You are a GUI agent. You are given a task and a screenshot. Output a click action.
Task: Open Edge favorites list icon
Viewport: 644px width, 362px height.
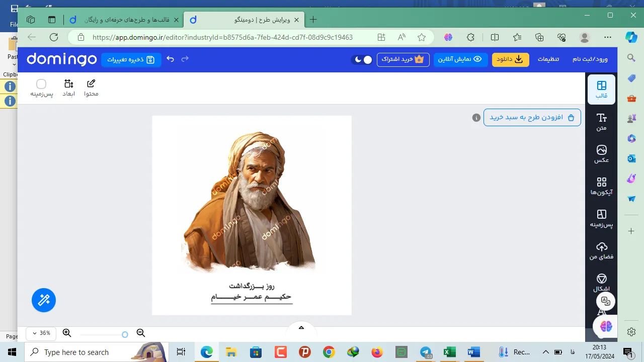pos(517,37)
